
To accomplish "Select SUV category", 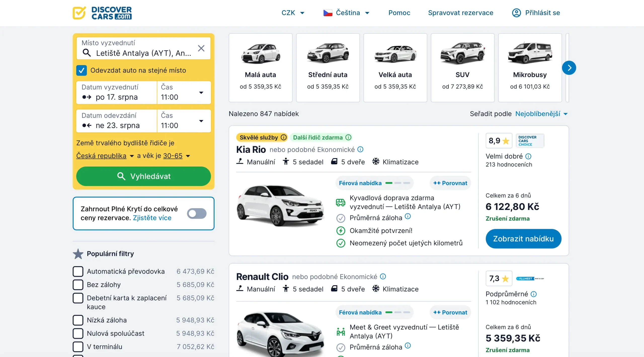I will point(463,68).
